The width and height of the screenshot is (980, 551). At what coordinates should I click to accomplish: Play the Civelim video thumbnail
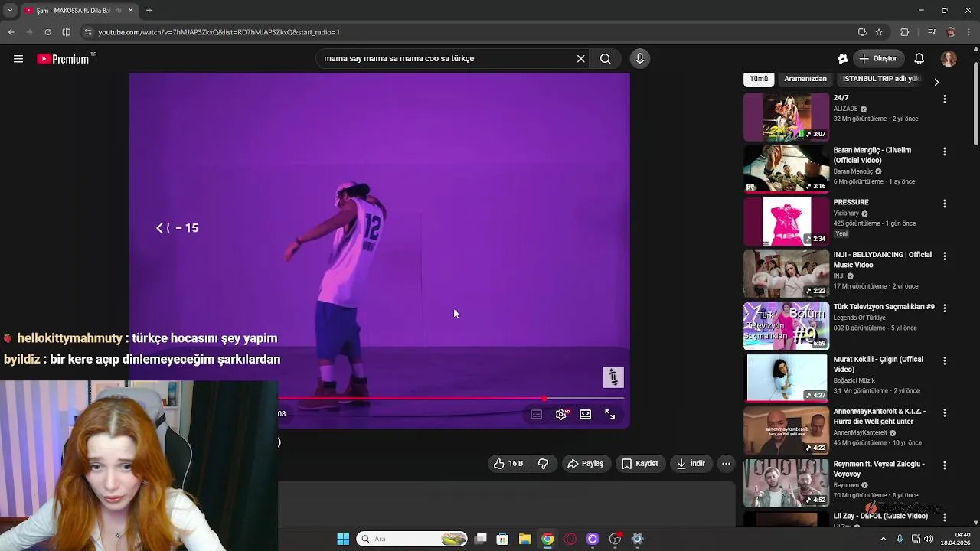(786, 169)
